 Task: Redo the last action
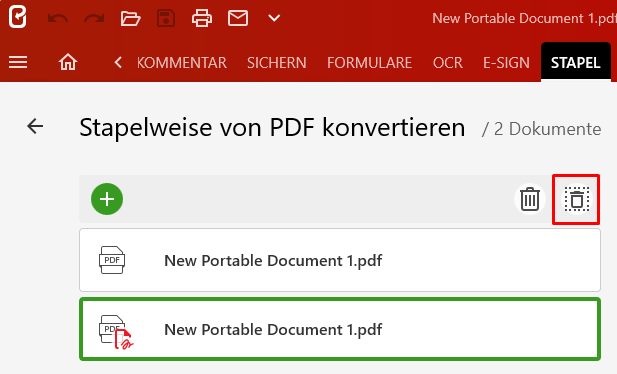click(x=94, y=18)
